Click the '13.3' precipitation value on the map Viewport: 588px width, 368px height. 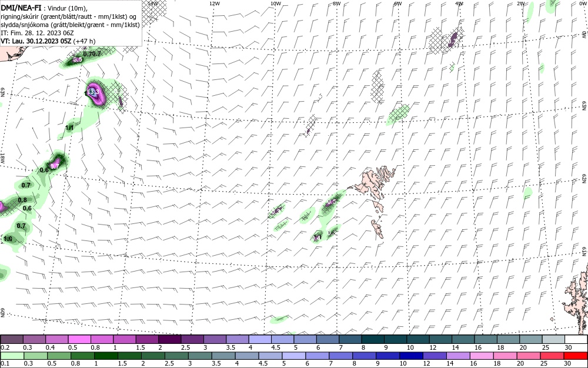[93, 92]
